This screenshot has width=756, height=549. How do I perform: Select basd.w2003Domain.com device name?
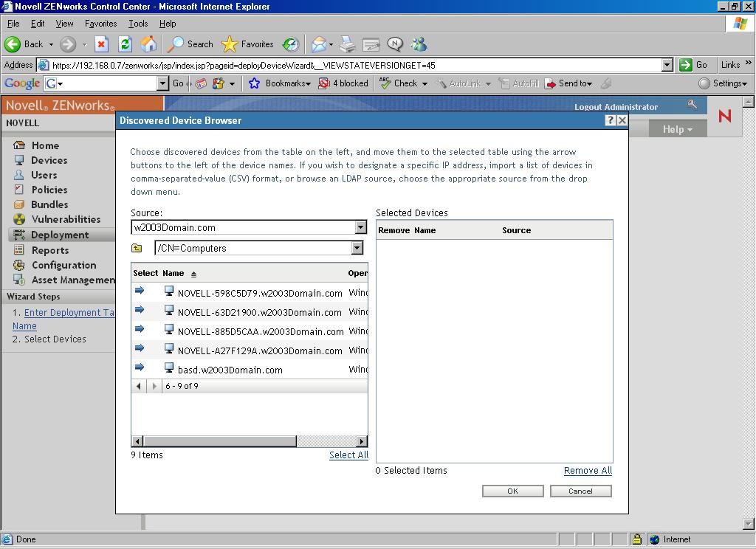[230, 370]
